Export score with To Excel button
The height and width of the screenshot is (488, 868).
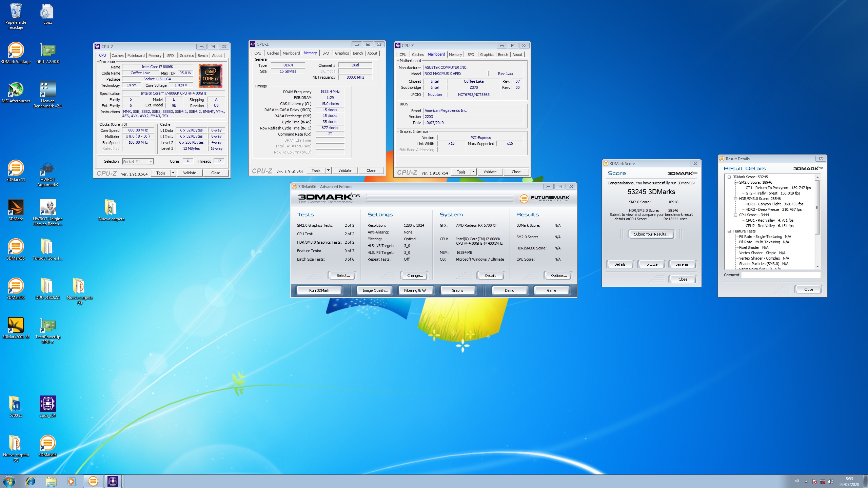click(x=651, y=264)
